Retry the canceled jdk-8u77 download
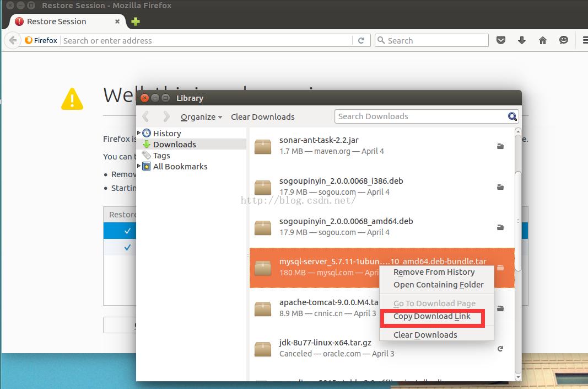The image size is (588, 389). [x=500, y=349]
